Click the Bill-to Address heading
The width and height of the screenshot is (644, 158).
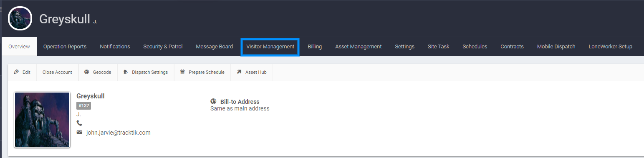240,102
